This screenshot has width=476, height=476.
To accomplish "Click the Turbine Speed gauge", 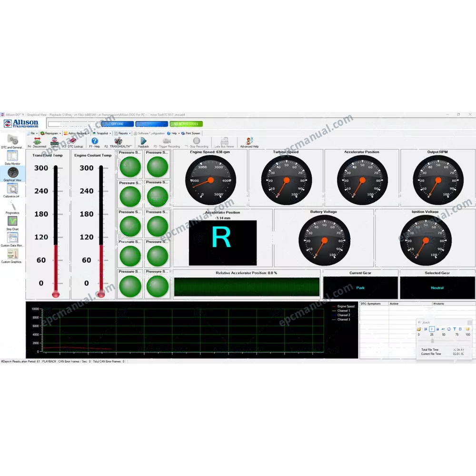I will [x=286, y=180].
